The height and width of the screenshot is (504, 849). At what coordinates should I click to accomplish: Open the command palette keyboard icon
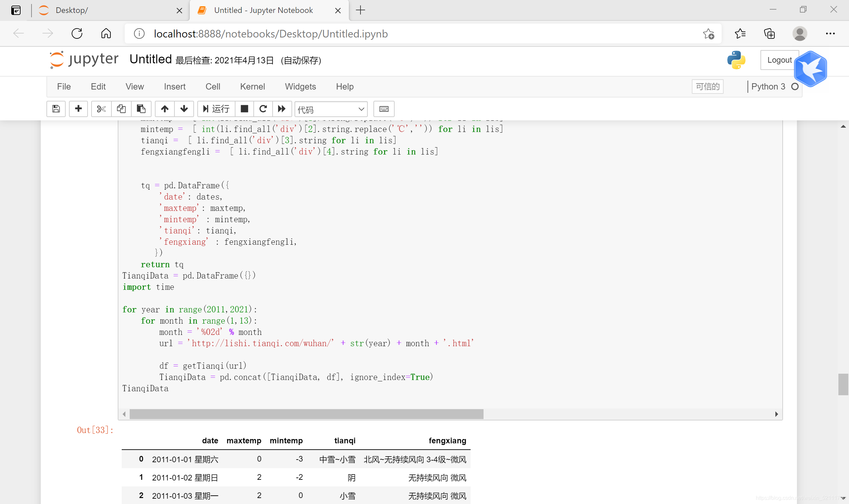point(384,109)
